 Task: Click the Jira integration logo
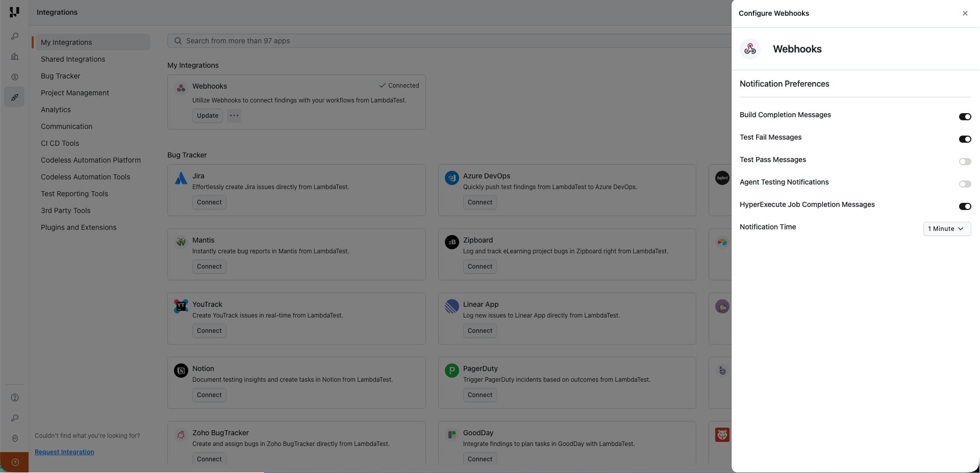181,178
